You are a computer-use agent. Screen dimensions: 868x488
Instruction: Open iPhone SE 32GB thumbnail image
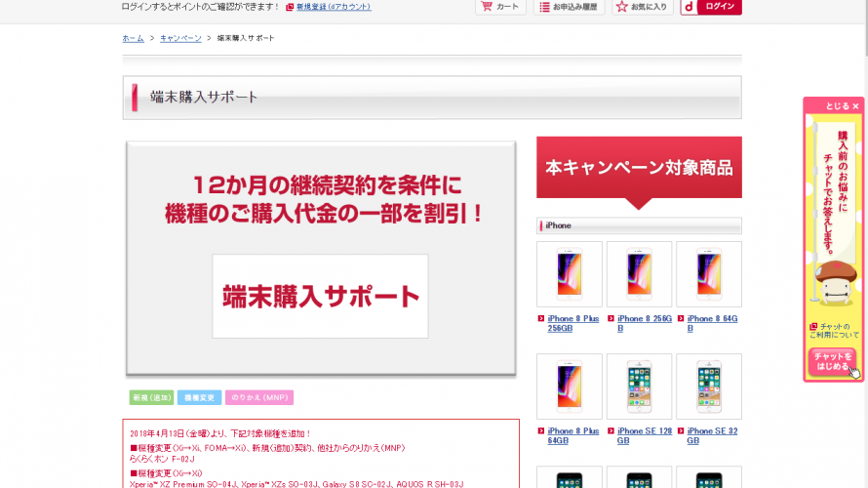click(709, 386)
